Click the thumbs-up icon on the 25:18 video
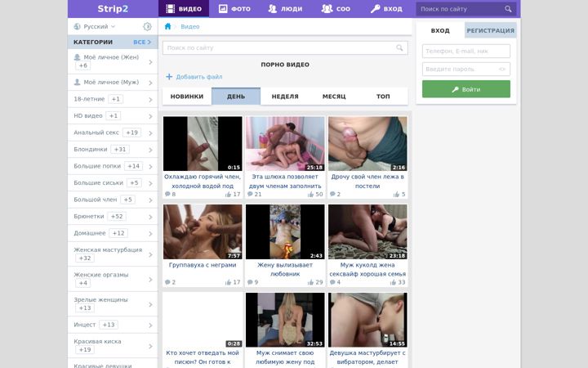This screenshot has width=588, height=368. tap(310, 194)
